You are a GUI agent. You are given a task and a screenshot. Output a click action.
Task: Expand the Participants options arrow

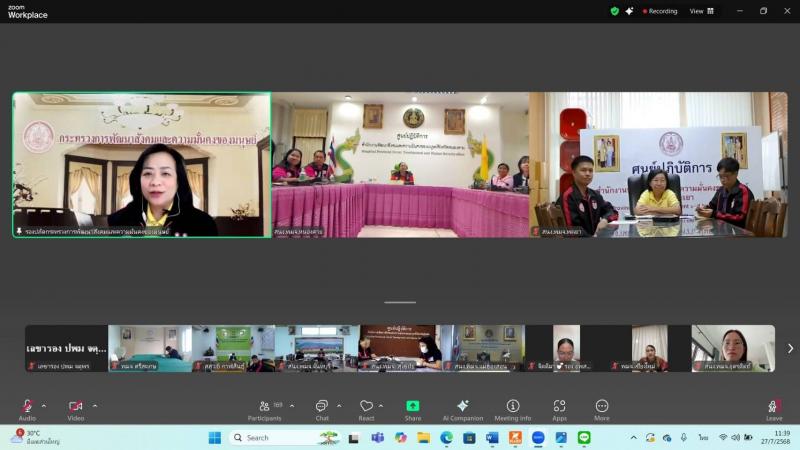click(292, 406)
